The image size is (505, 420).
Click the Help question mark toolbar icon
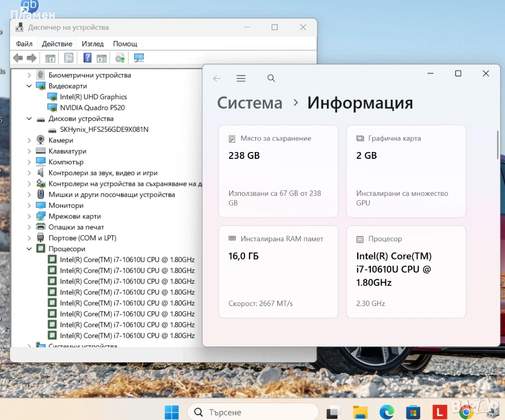tap(87, 58)
